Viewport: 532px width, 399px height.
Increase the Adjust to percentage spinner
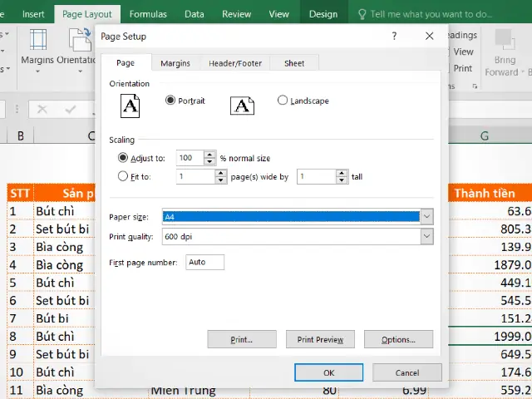[209, 155]
